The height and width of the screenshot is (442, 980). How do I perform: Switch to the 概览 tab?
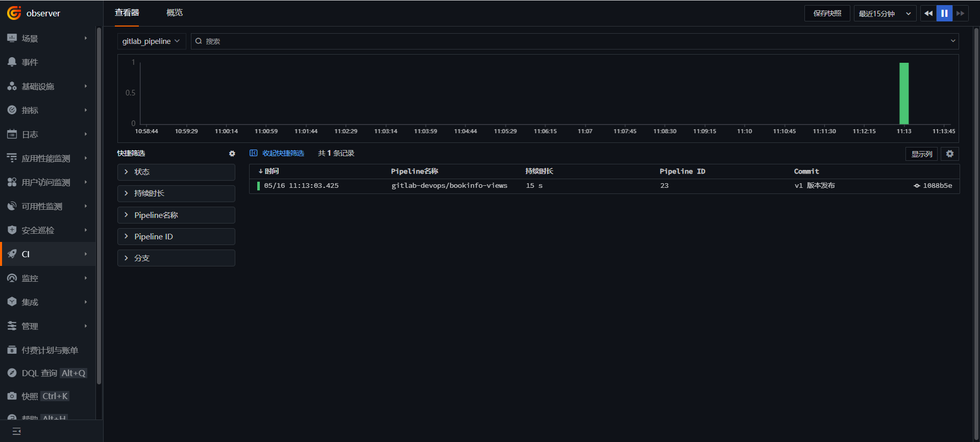(x=175, y=13)
